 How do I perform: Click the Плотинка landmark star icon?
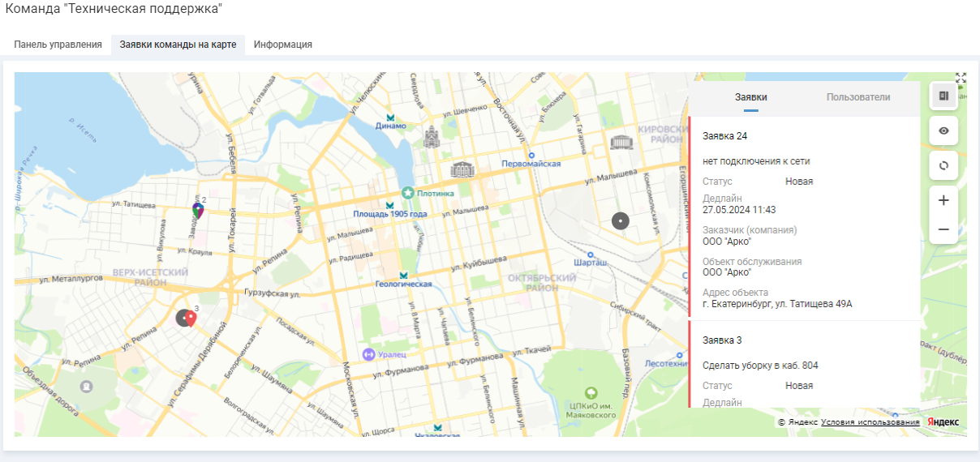click(408, 193)
